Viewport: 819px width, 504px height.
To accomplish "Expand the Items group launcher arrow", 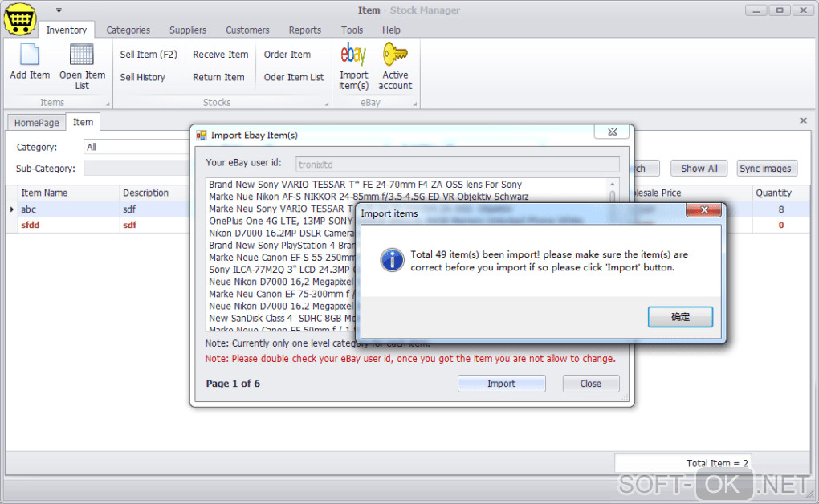I will coord(108,104).
